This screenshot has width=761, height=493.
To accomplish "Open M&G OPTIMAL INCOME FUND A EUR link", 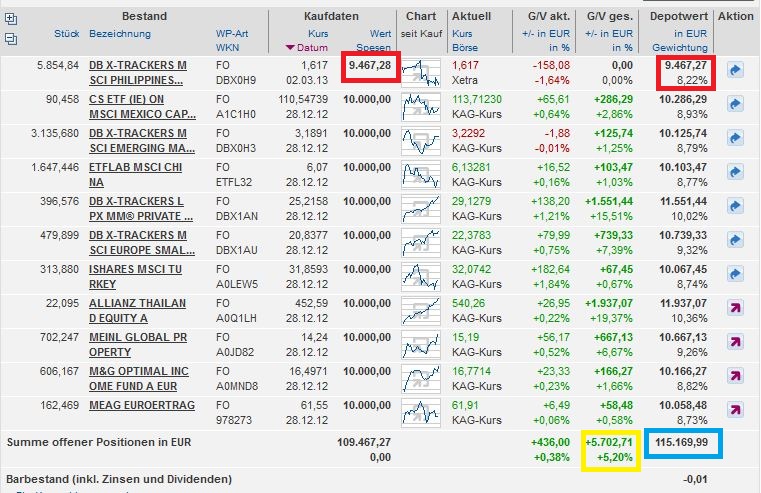I will tap(139, 378).
